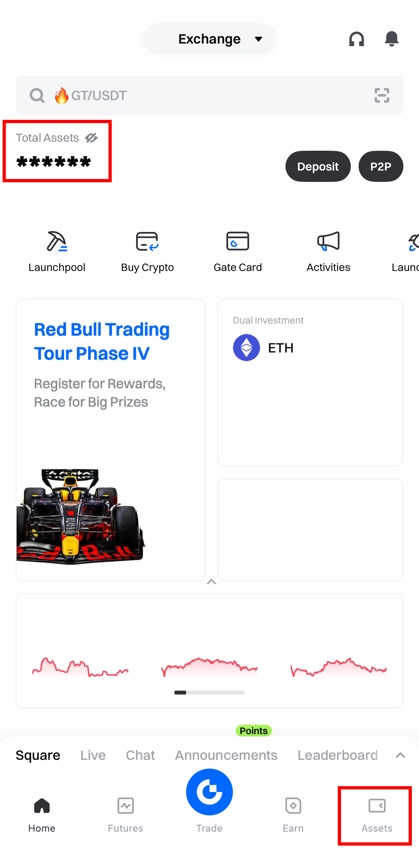Image resolution: width=419 pixels, height=868 pixels.
Task: Switch to the Live tab
Action: [93, 755]
